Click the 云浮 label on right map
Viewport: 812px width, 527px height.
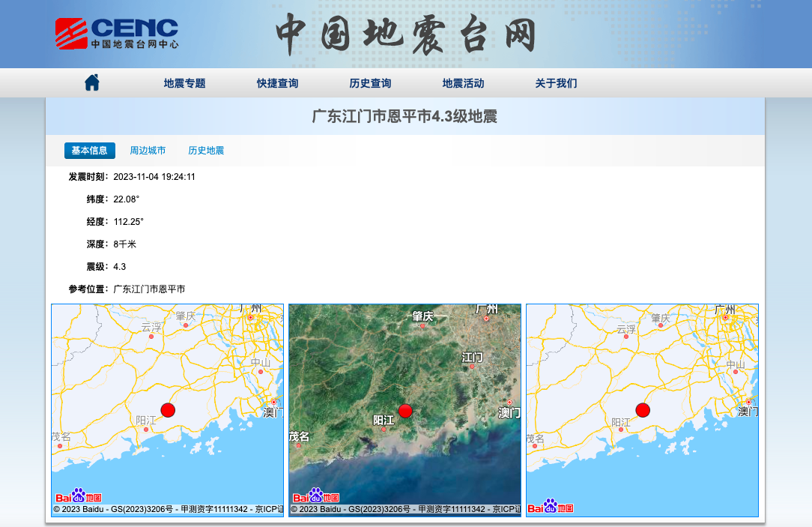tap(625, 329)
